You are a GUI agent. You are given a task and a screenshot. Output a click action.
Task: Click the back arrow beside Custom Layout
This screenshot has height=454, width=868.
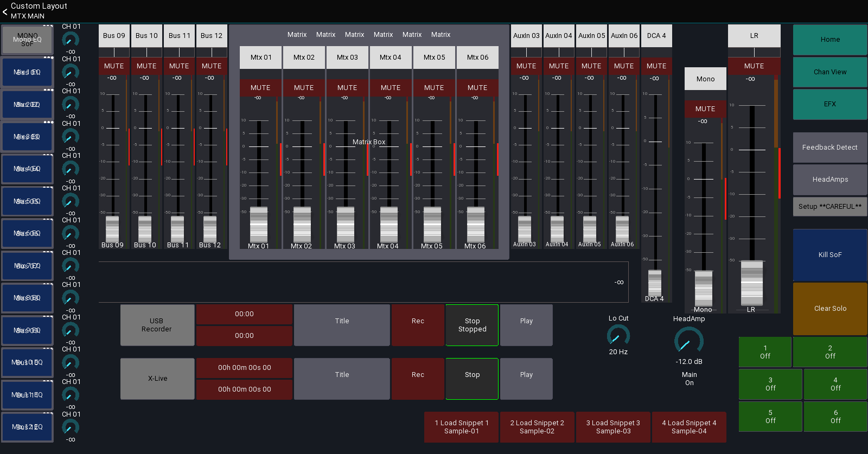tap(5, 11)
